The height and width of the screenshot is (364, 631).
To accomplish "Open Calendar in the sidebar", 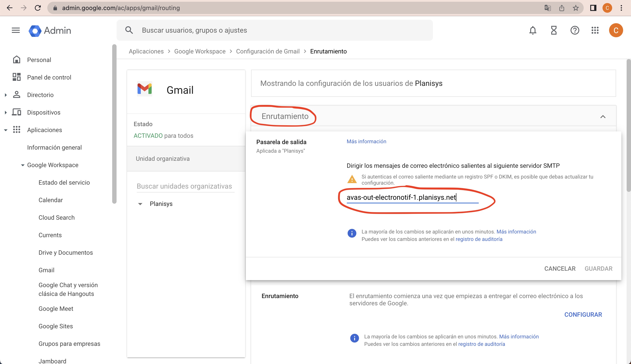I will pyautogui.click(x=51, y=200).
